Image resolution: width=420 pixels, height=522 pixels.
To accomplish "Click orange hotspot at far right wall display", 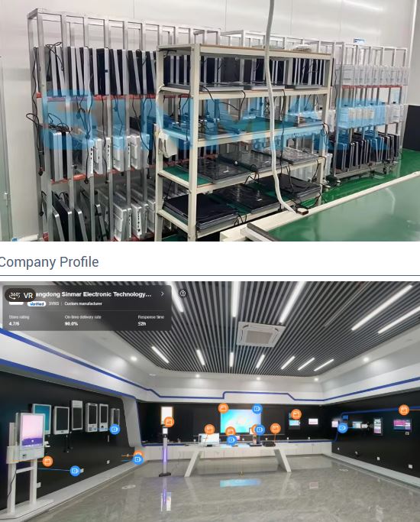I will pos(404,410).
